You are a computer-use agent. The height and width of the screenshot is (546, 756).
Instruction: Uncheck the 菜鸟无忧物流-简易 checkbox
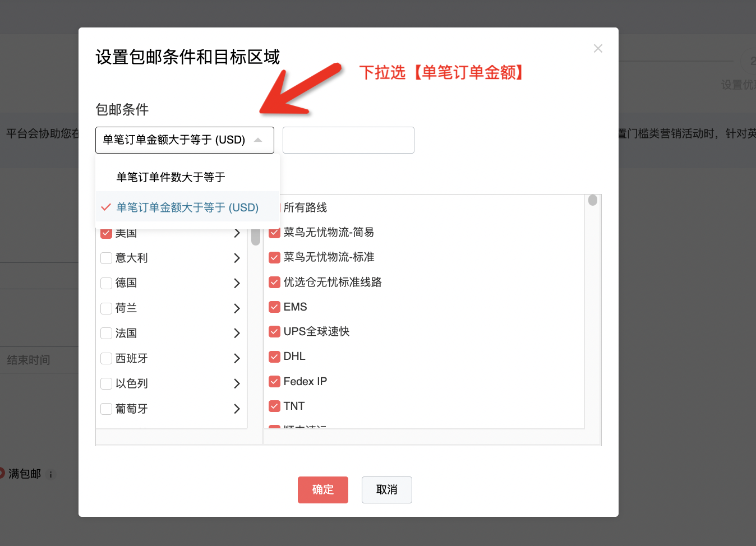274,233
